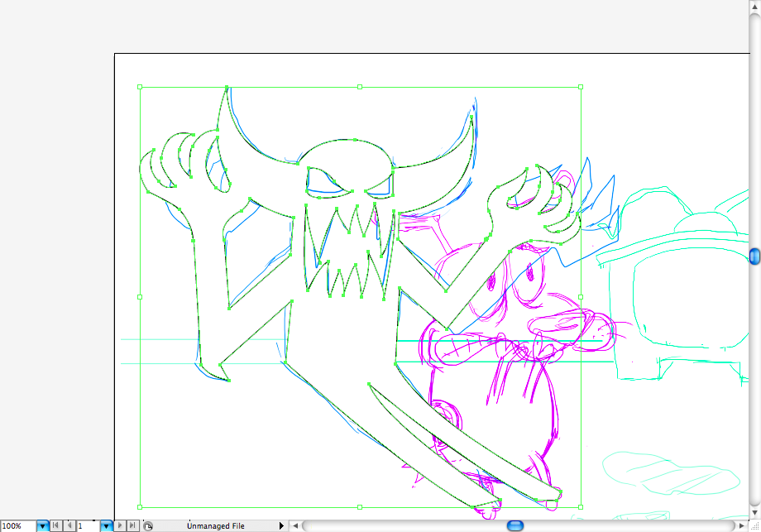Screen dimensions: 761x532
Task: Click the top-center bounding box handle
Action: [360, 87]
